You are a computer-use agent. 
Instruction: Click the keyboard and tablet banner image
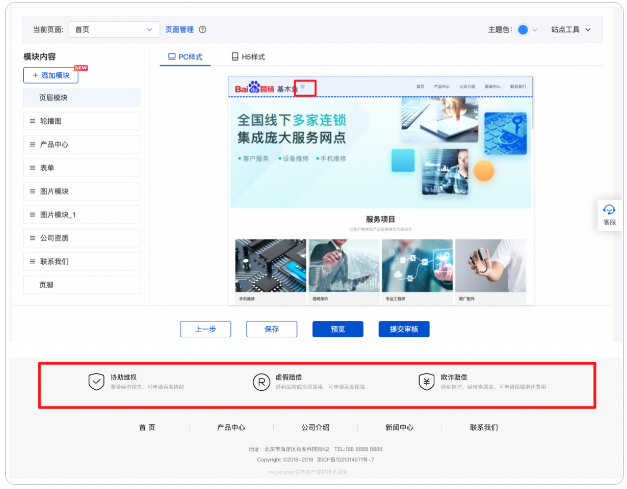click(440, 120)
